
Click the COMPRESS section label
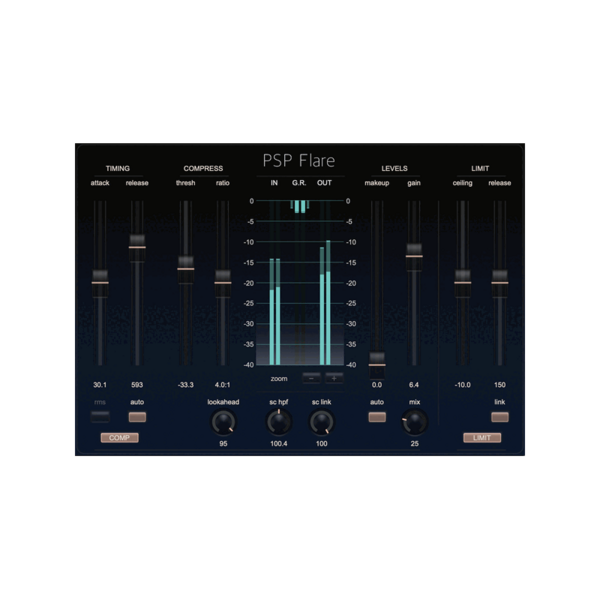point(203,168)
